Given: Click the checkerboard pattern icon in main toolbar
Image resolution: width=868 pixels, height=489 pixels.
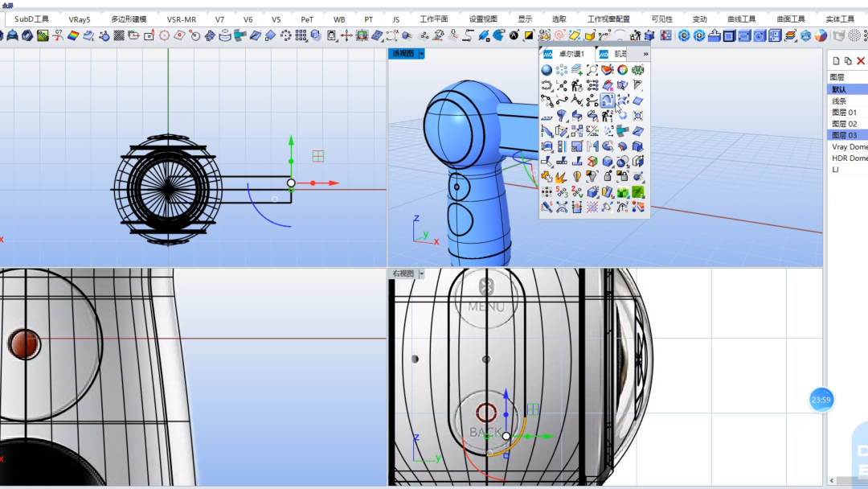Looking at the screenshot, I should (x=118, y=35).
